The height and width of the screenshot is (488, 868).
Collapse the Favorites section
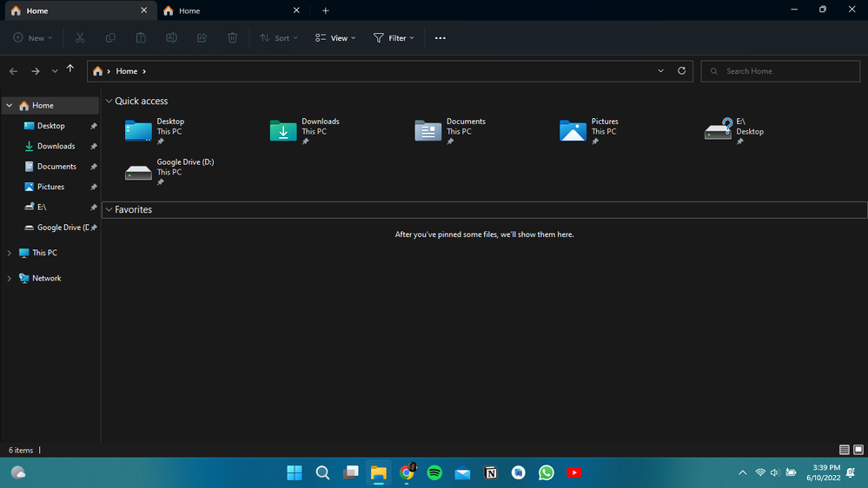pyautogui.click(x=109, y=209)
